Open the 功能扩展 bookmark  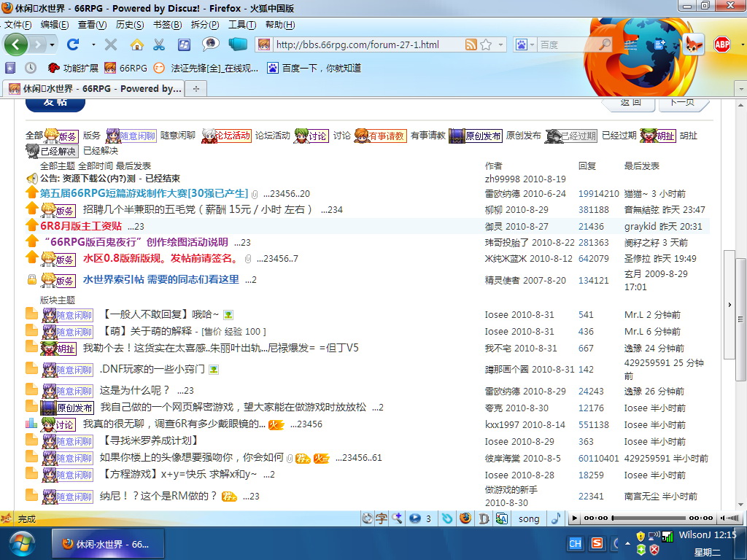pyautogui.click(x=73, y=68)
